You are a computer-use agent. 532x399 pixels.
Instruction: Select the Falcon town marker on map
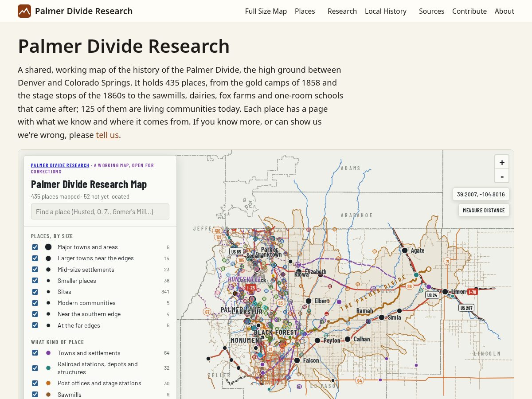click(297, 360)
